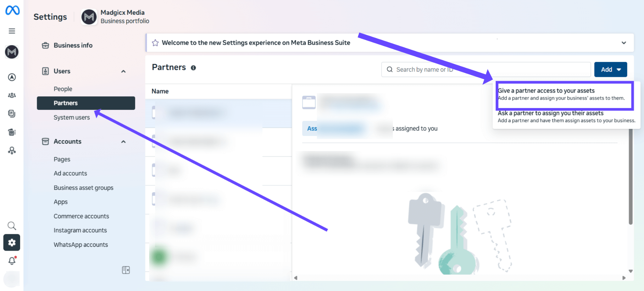The width and height of the screenshot is (644, 291).
Task: Open the hamburger menu in left rail
Action: click(x=12, y=31)
